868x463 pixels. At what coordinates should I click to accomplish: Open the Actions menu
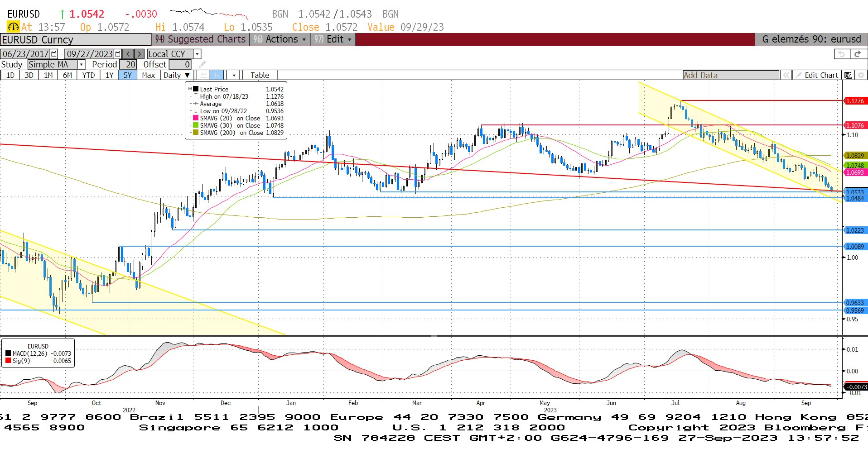click(279, 39)
